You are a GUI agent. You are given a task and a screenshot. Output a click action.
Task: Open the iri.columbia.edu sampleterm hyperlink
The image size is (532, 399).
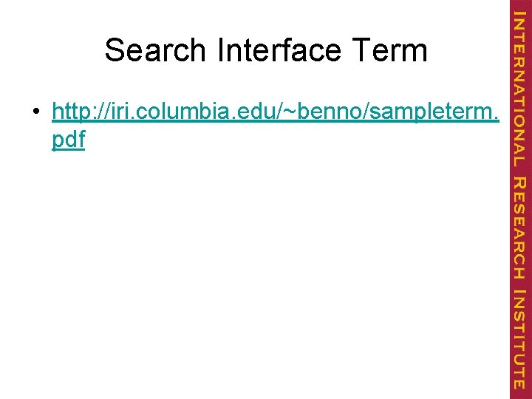[275, 112]
